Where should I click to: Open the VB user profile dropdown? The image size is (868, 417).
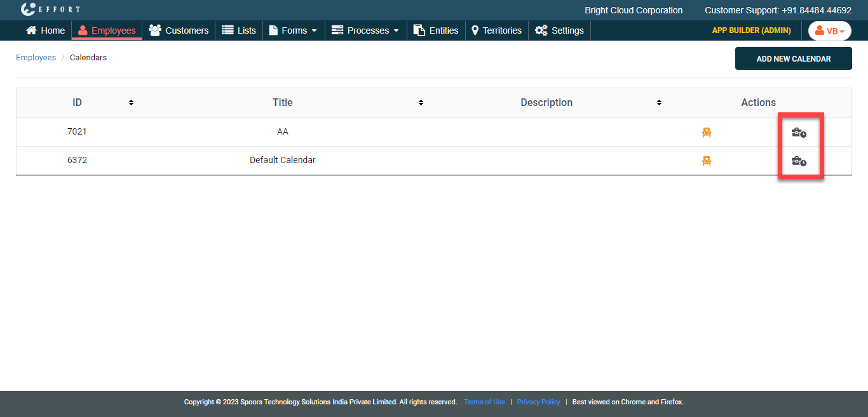[829, 31]
